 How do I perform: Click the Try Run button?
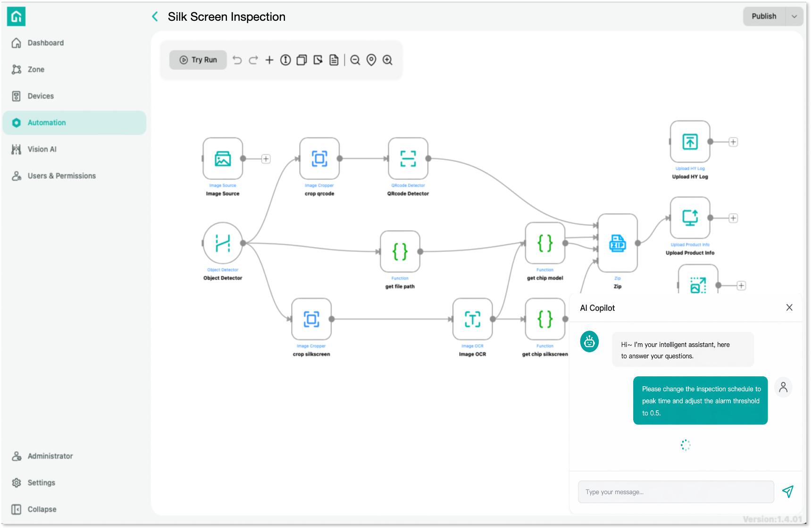point(198,60)
